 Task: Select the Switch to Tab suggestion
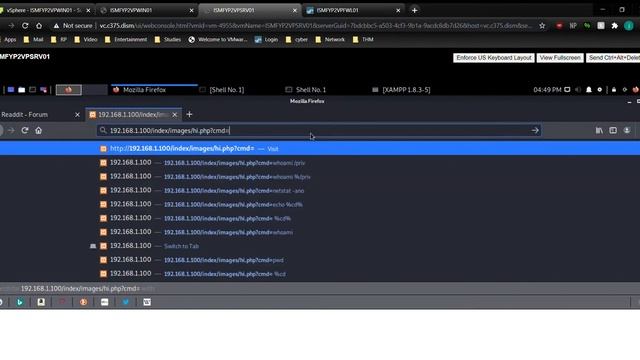tap(320, 246)
